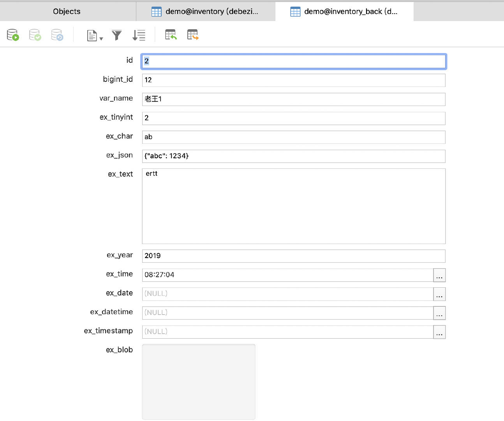Switch to the Objects tab

(67, 11)
